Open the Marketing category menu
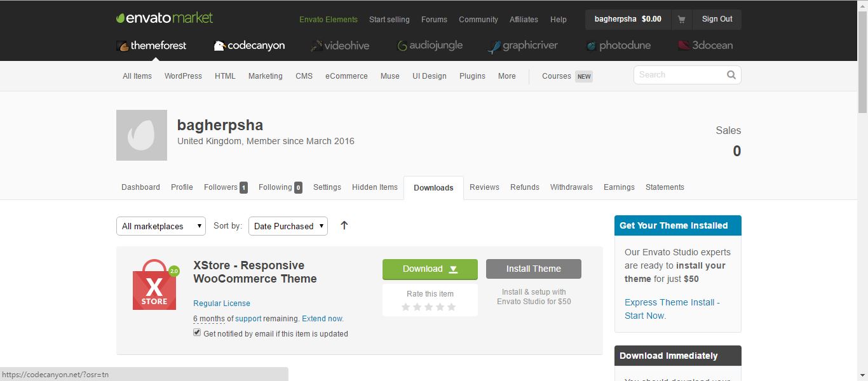Viewport: 868px width, 381px height. pyautogui.click(x=266, y=76)
